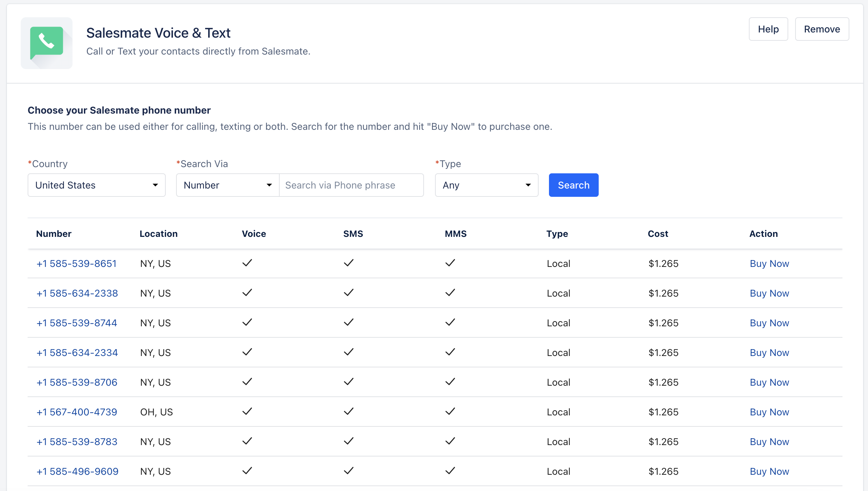Viewport: 868px width, 491px height.
Task: Click the SMS checkmark for +1 585-539-8651
Action: point(349,263)
